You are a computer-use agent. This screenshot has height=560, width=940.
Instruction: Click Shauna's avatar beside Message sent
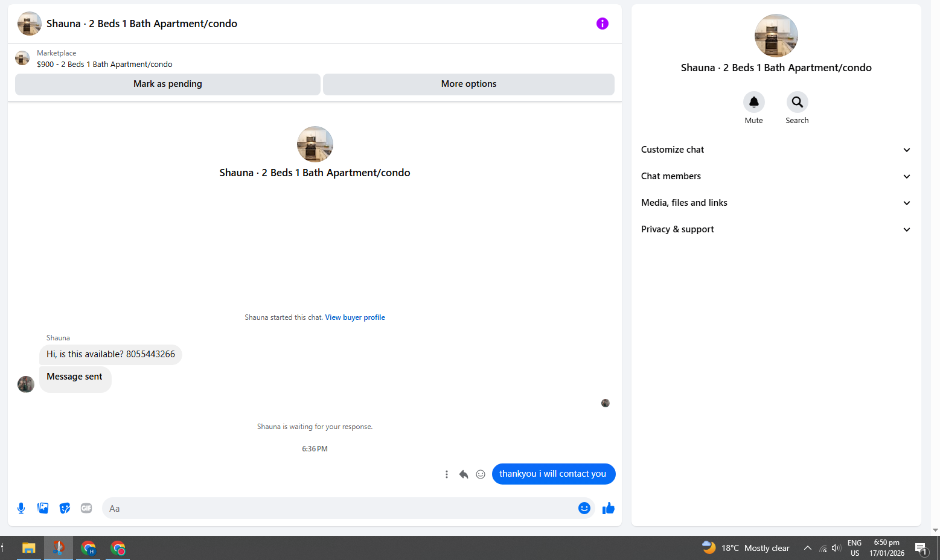click(x=26, y=384)
